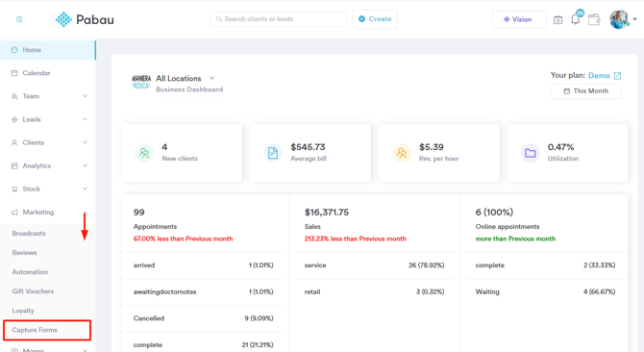Open Broadcasts under Marketing

point(29,234)
